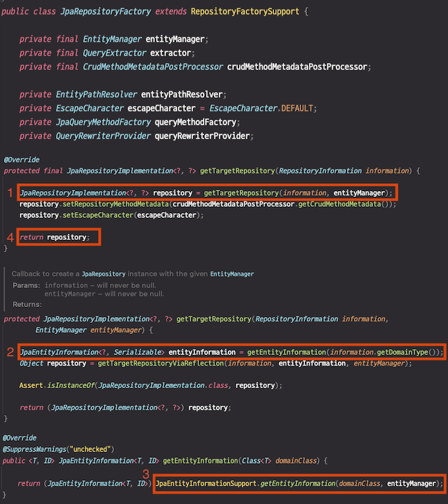Click the extends keyword in class declaration
The width and height of the screenshot is (448, 504).
(171, 12)
